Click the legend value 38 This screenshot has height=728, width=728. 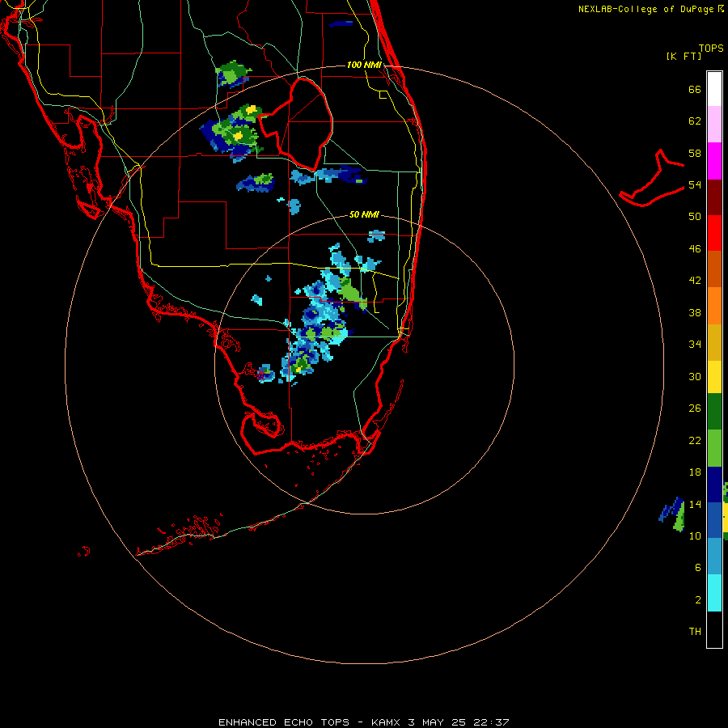(695, 312)
